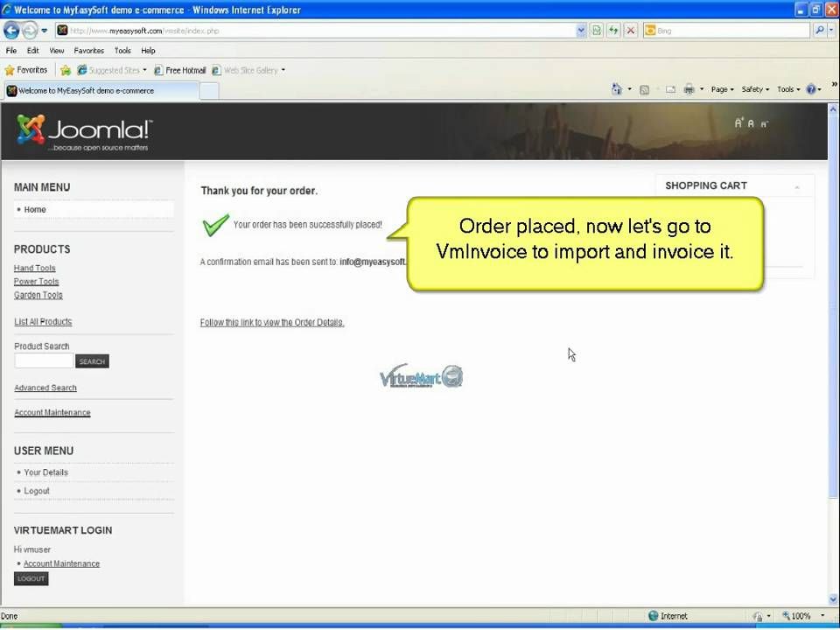Click the RSS feeds icon
The height and width of the screenshot is (630, 840).
pos(645,90)
